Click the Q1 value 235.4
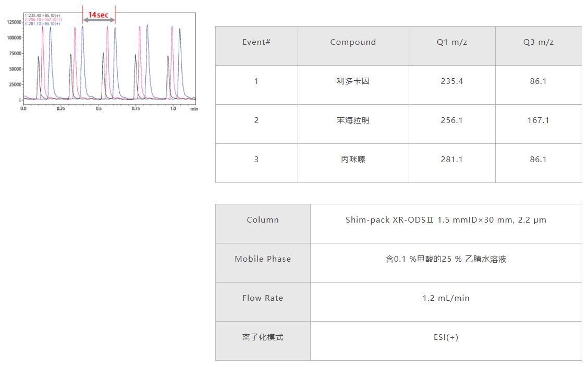The image size is (588, 367). click(452, 81)
